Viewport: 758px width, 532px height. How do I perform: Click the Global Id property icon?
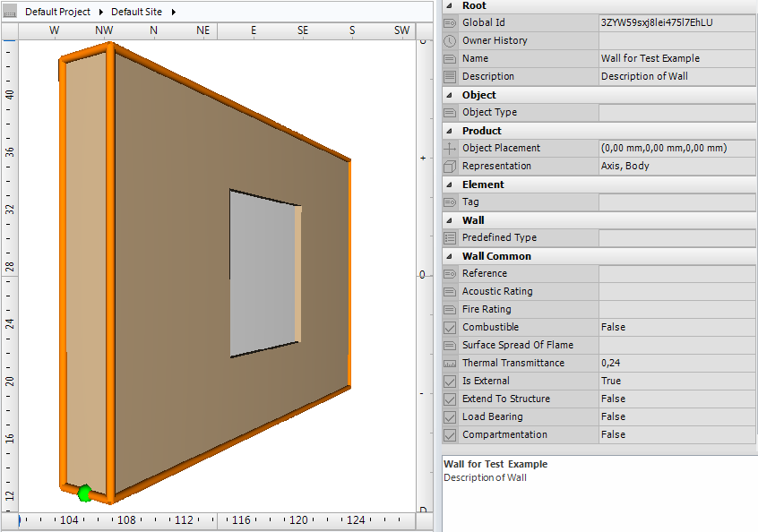(450, 22)
